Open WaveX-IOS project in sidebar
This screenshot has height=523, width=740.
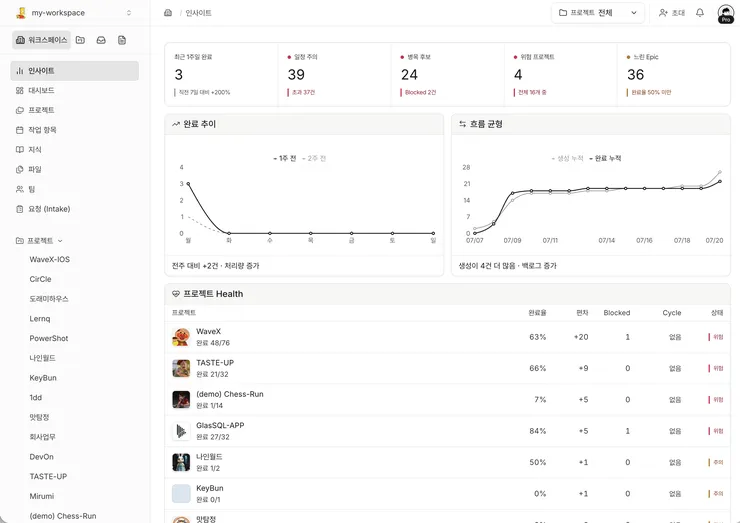click(50, 260)
